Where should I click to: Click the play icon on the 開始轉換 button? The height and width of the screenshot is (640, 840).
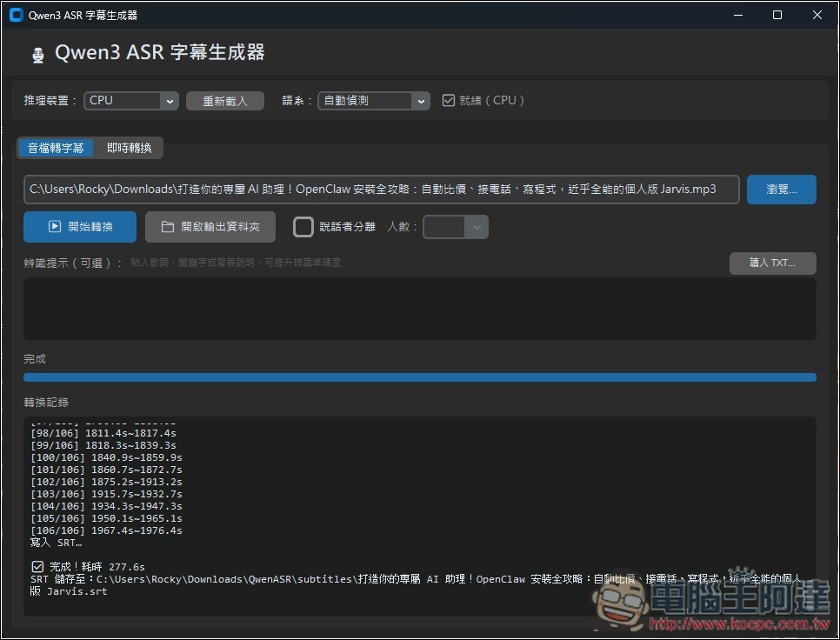(55, 226)
